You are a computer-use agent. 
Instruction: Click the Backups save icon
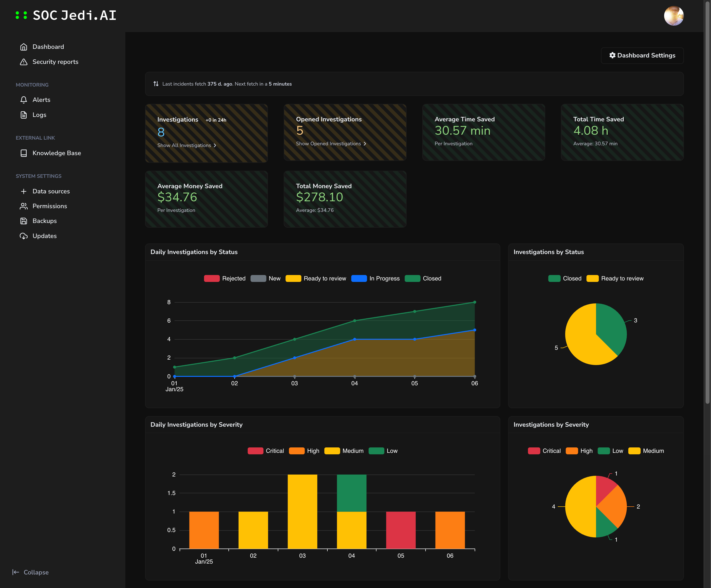point(24,221)
